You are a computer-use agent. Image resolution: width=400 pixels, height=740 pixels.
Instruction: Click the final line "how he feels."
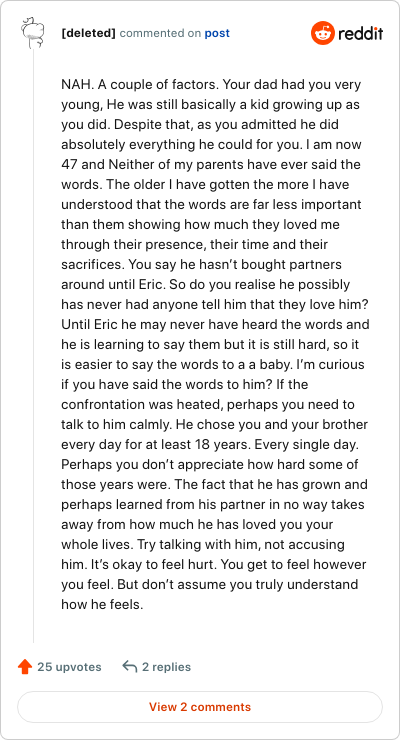(102, 604)
